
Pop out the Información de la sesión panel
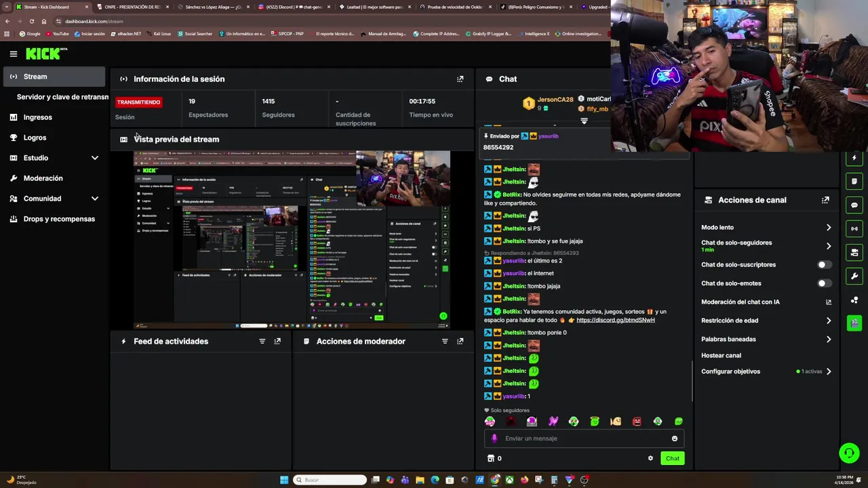click(460, 79)
